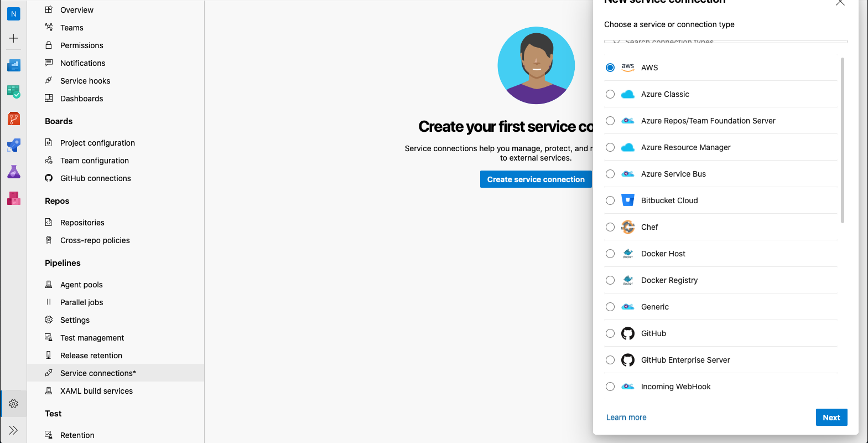Focus the Search connection types field
This screenshot has height=443, width=868.
point(726,41)
